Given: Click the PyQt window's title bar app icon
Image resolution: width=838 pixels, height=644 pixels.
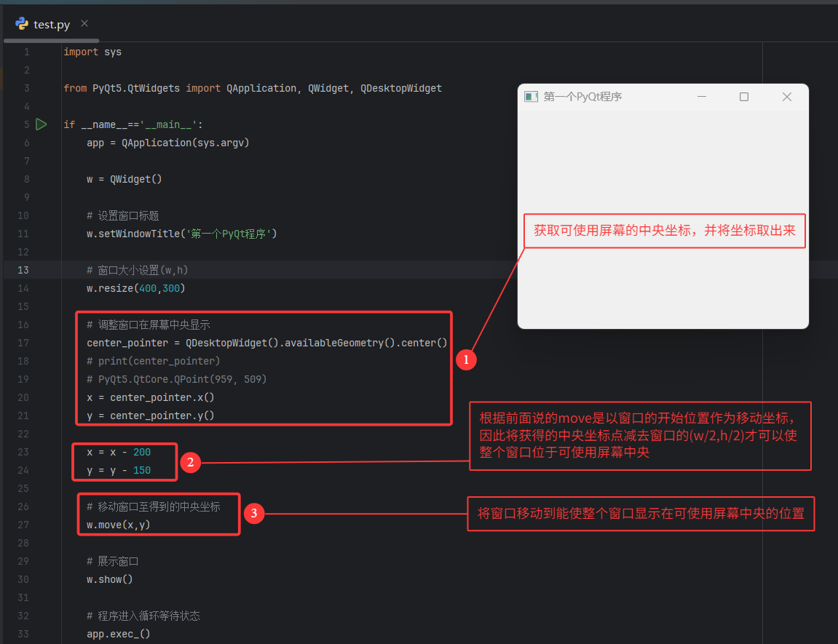Looking at the screenshot, I should [x=531, y=97].
